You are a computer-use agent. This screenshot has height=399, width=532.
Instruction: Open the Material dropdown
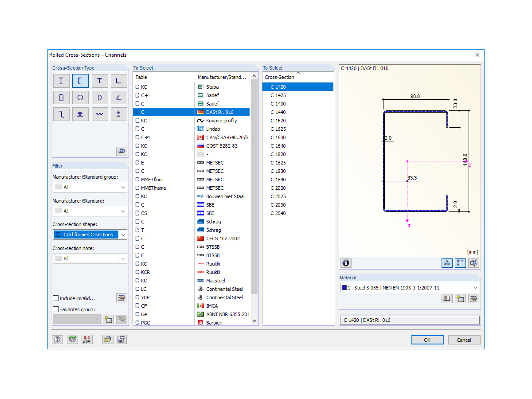(x=409, y=288)
